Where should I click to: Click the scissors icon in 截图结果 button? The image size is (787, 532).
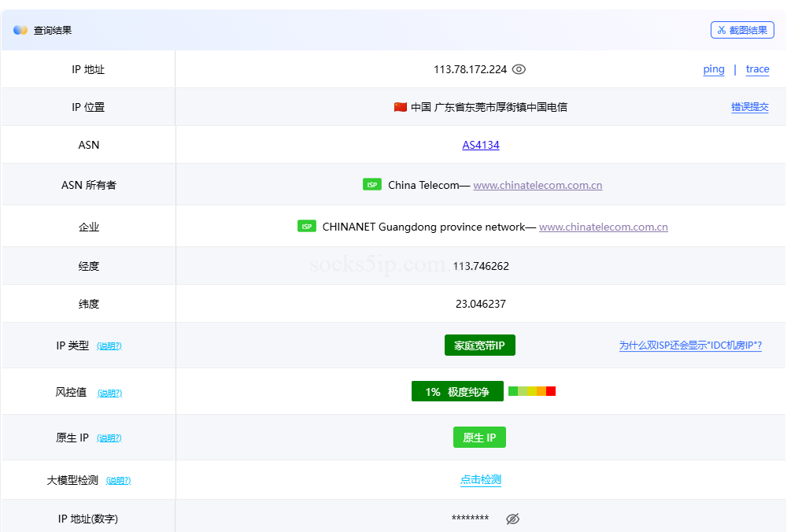tap(722, 29)
